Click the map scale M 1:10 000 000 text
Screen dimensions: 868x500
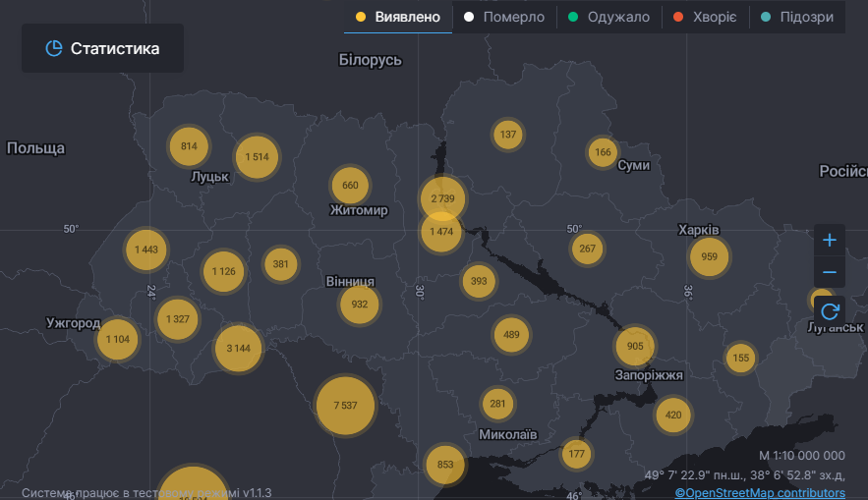pos(801,455)
